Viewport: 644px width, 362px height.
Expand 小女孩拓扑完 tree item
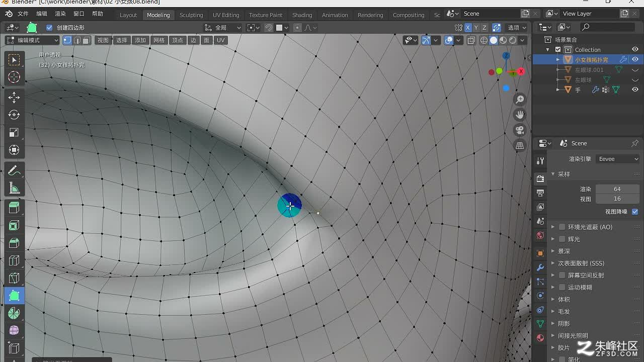(x=558, y=59)
